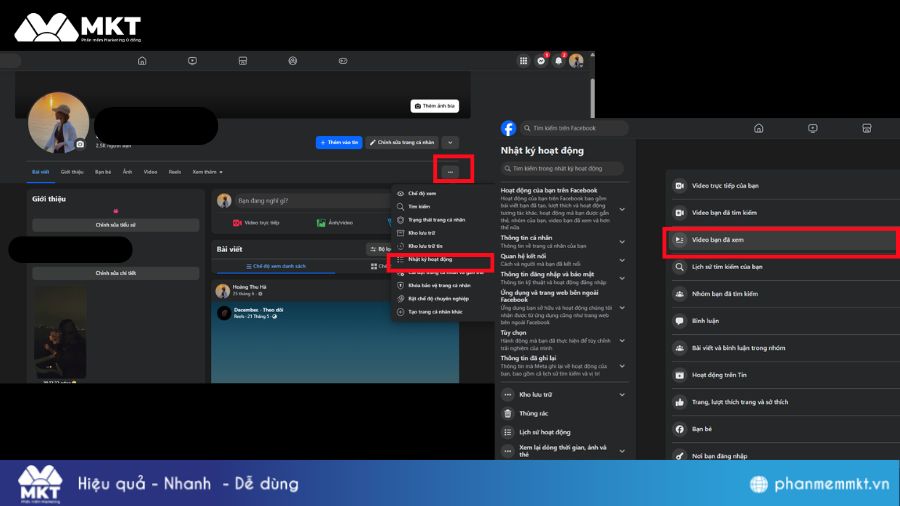Screen dimensions: 900x506
Task: Expand Thông tin đã ghi lại chevron
Action: pos(622,366)
